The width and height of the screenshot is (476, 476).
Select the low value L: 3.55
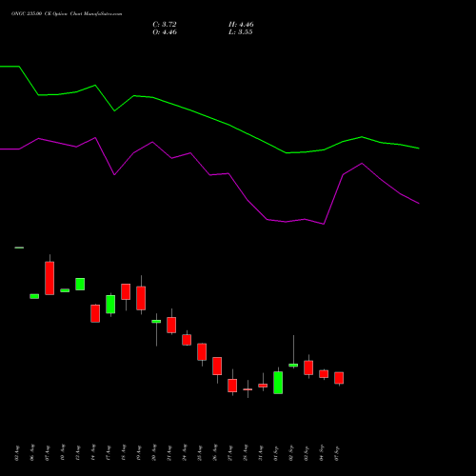241,32
